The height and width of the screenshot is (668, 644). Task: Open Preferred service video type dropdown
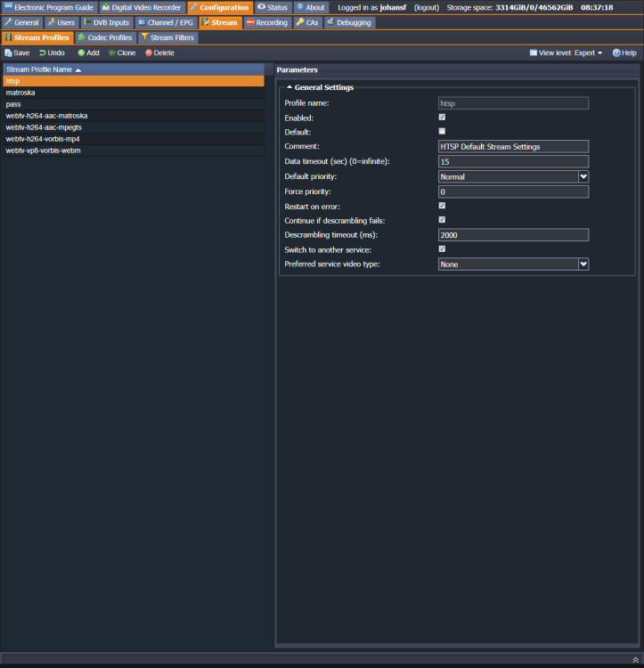pyautogui.click(x=583, y=265)
